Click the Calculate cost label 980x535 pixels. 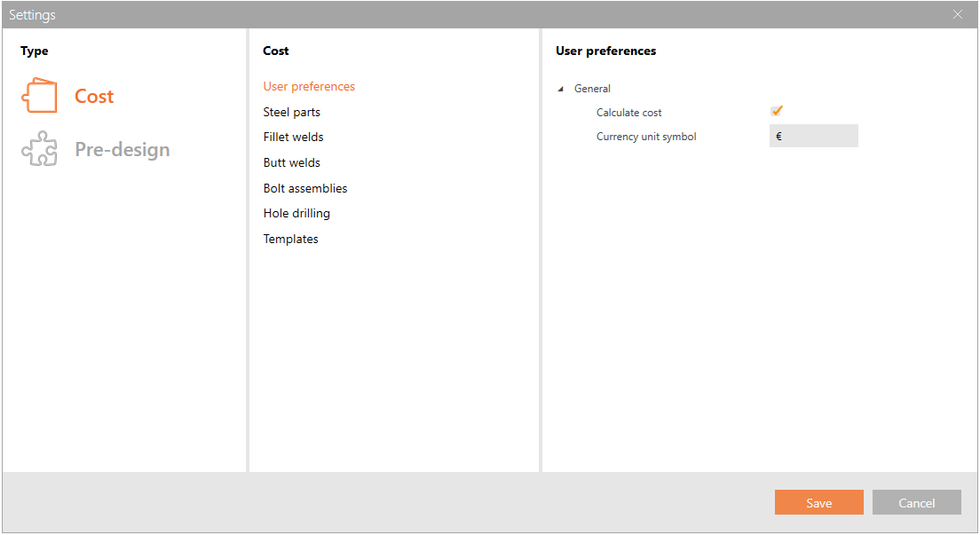tap(628, 113)
